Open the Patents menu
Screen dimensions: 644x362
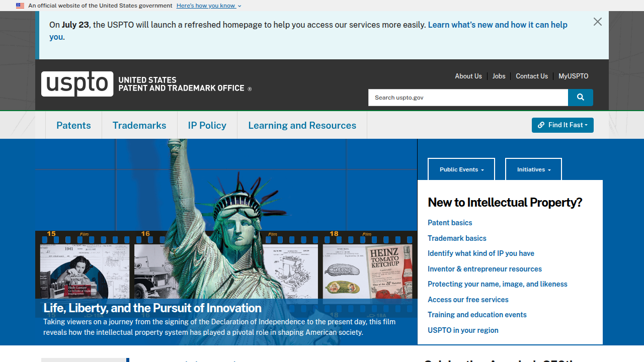(x=73, y=125)
